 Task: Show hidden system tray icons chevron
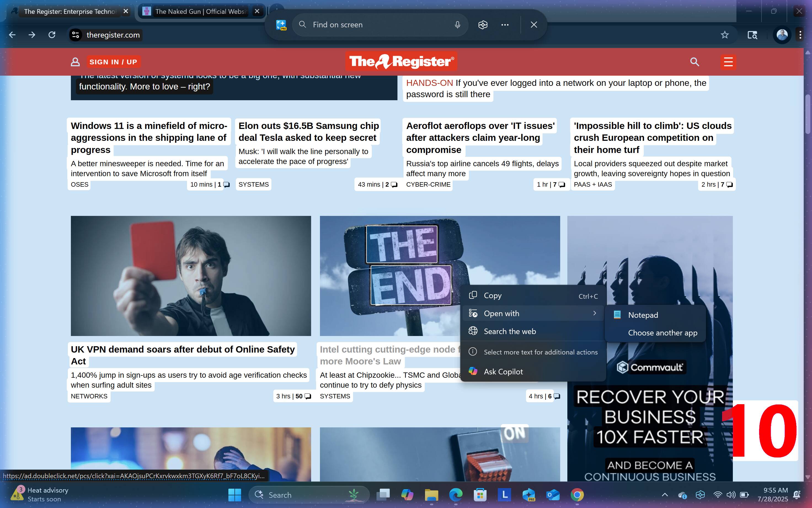pos(665,495)
